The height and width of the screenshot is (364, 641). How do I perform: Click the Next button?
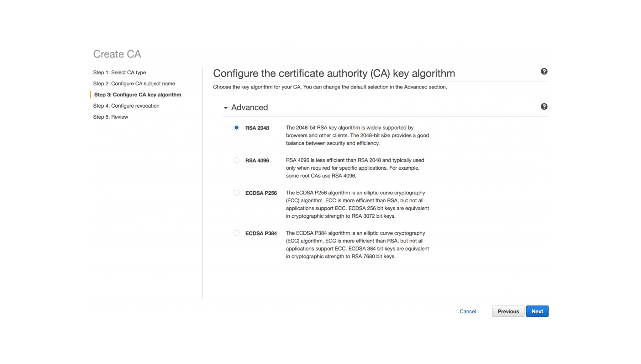(x=537, y=311)
